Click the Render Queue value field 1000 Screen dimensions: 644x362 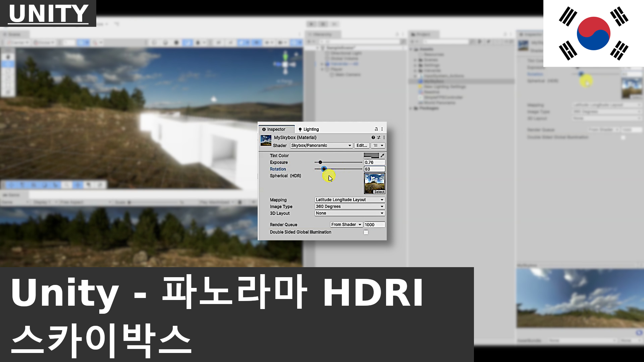pos(374,225)
